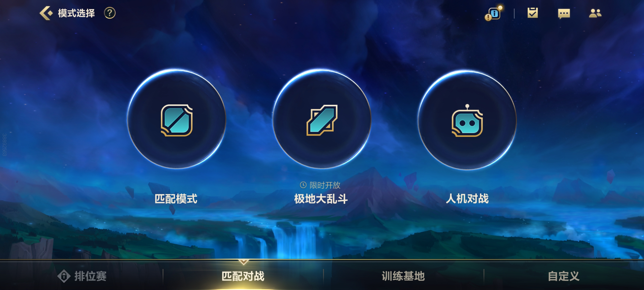644x290 pixels.
Task: Click the down chevron above 匹配对战
Action: 244,262
